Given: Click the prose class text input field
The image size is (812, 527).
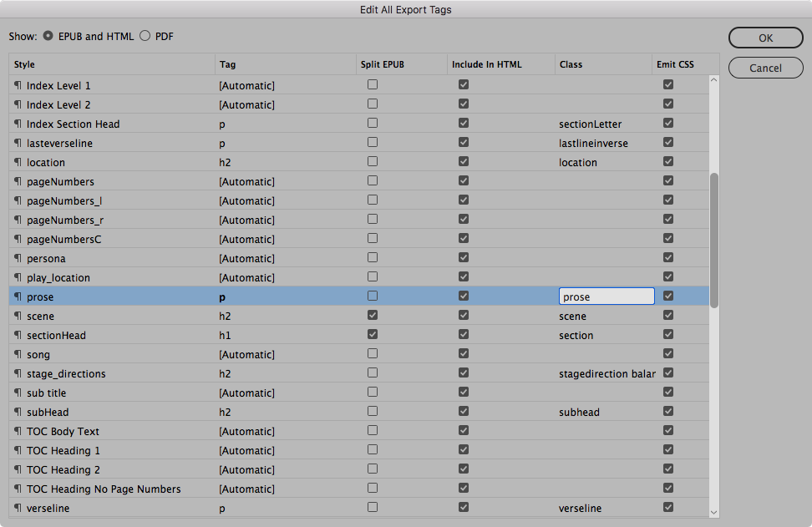Looking at the screenshot, I should click(606, 296).
